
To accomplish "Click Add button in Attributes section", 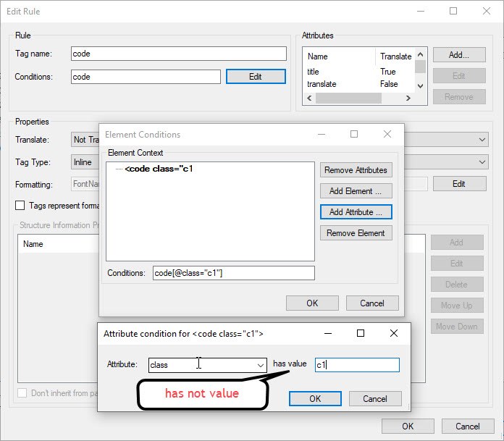I will point(458,55).
